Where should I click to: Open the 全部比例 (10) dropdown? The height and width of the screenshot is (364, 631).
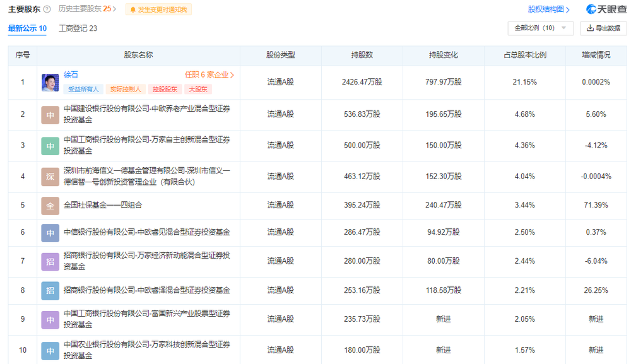(x=541, y=28)
